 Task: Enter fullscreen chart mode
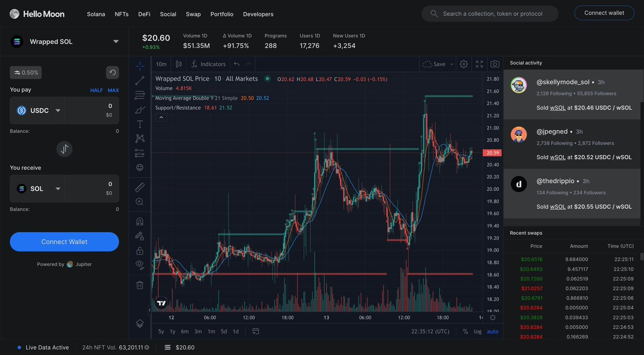coord(479,64)
